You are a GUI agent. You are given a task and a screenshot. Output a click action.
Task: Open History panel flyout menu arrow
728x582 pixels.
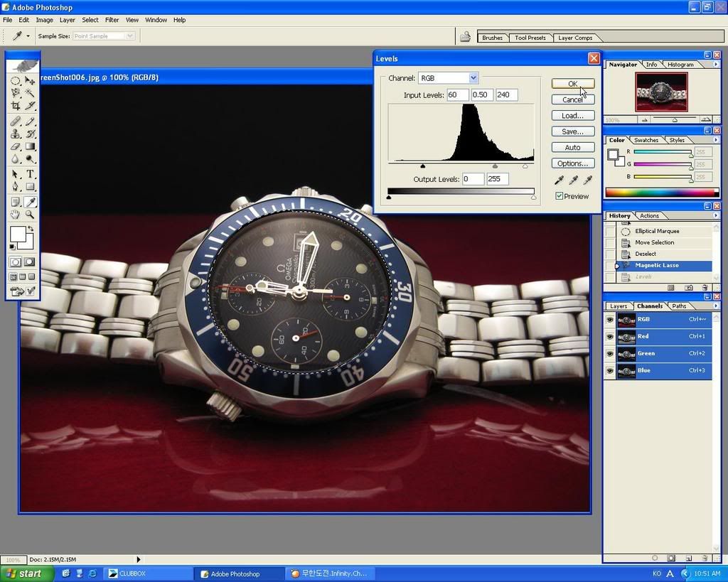tap(715, 215)
